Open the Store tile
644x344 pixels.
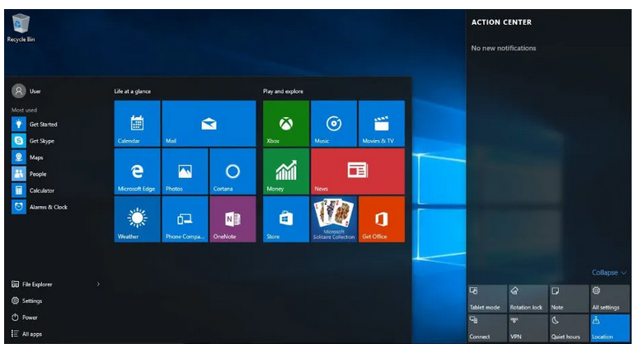[286, 219]
